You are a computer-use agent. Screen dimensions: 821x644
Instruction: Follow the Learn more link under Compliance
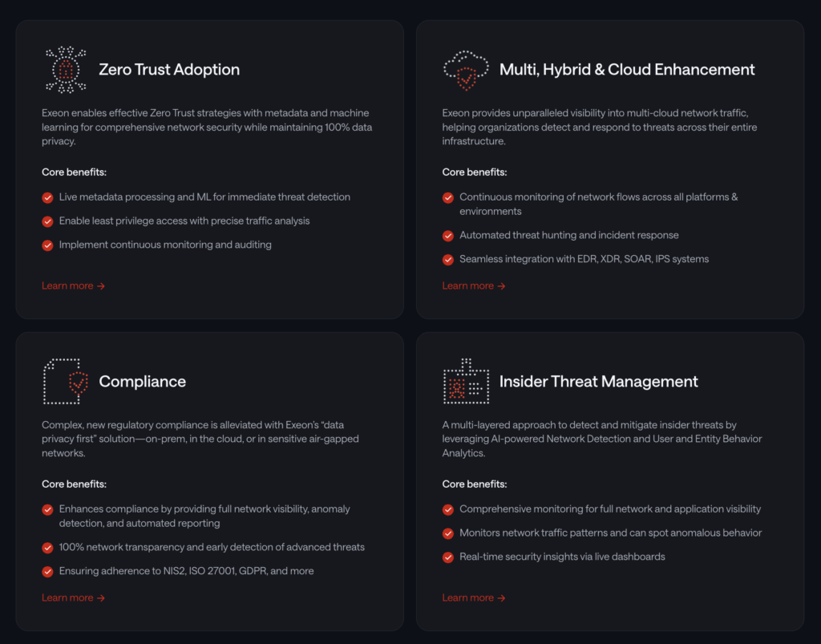[73, 597]
